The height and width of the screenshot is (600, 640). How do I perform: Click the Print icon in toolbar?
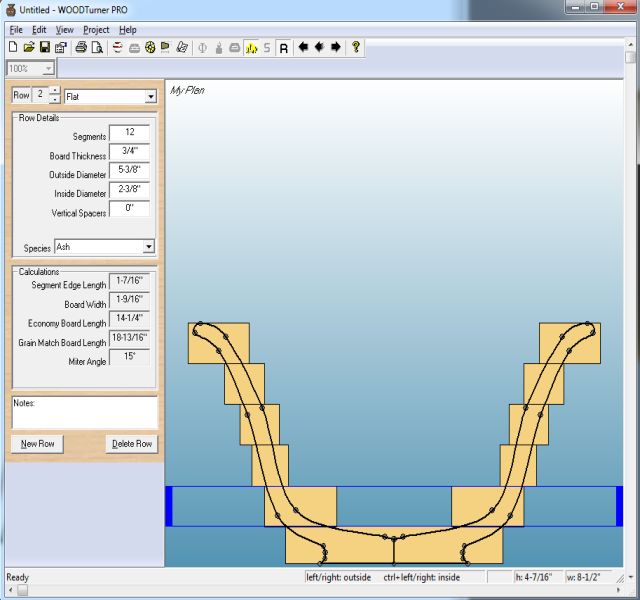pos(81,47)
